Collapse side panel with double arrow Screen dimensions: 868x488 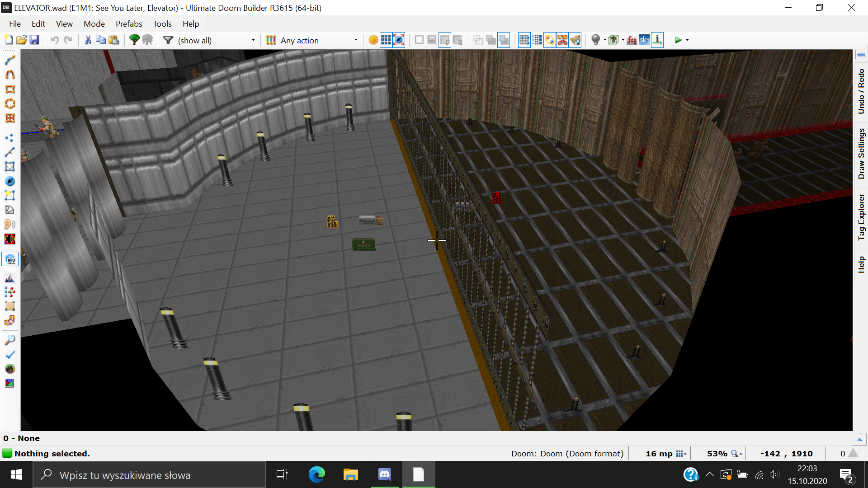tap(861, 55)
